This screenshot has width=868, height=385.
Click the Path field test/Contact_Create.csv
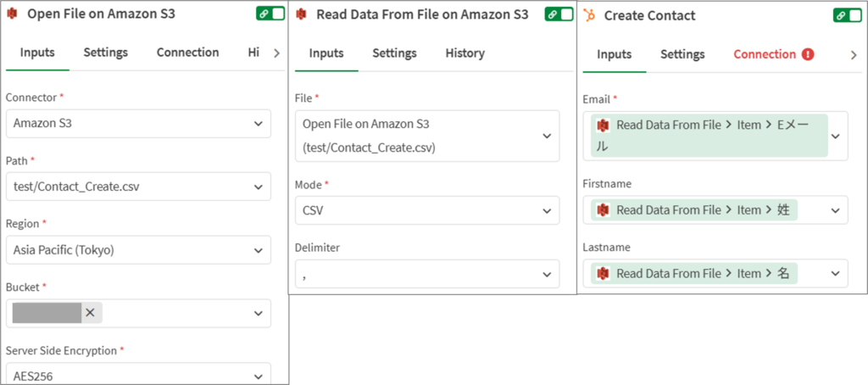[137, 187]
